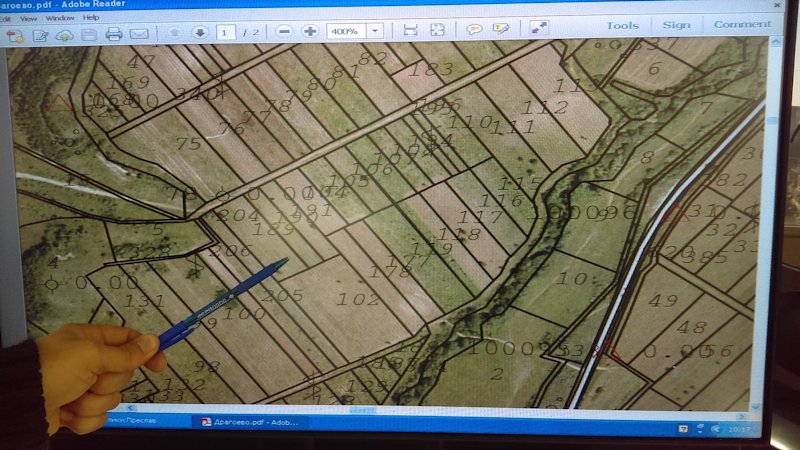This screenshot has width=800, height=450.
Task: Click the horizontal scrollbar left arrow
Action: 130,408
